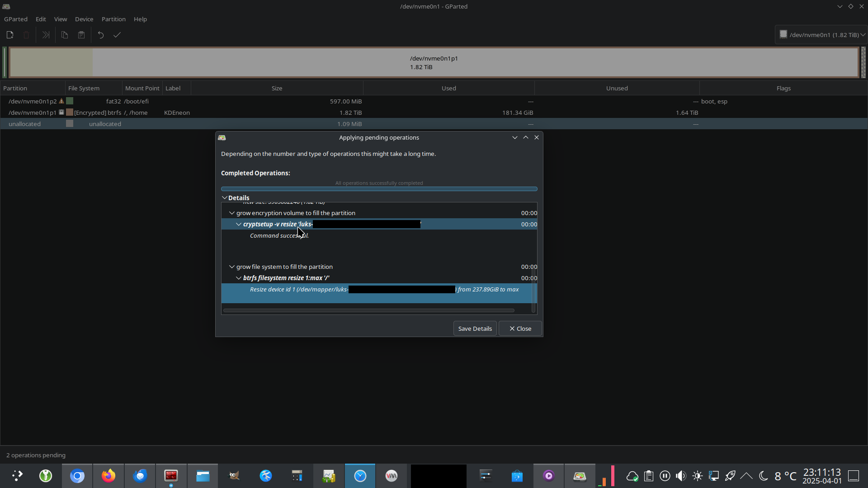Click the Apply All Operations checkmark

pyautogui.click(x=117, y=35)
